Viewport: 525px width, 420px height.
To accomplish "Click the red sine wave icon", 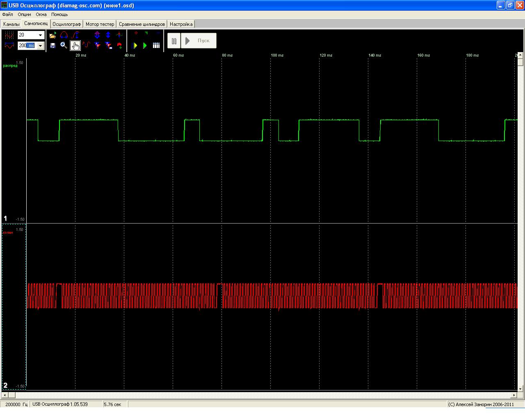I will pyautogui.click(x=86, y=46).
